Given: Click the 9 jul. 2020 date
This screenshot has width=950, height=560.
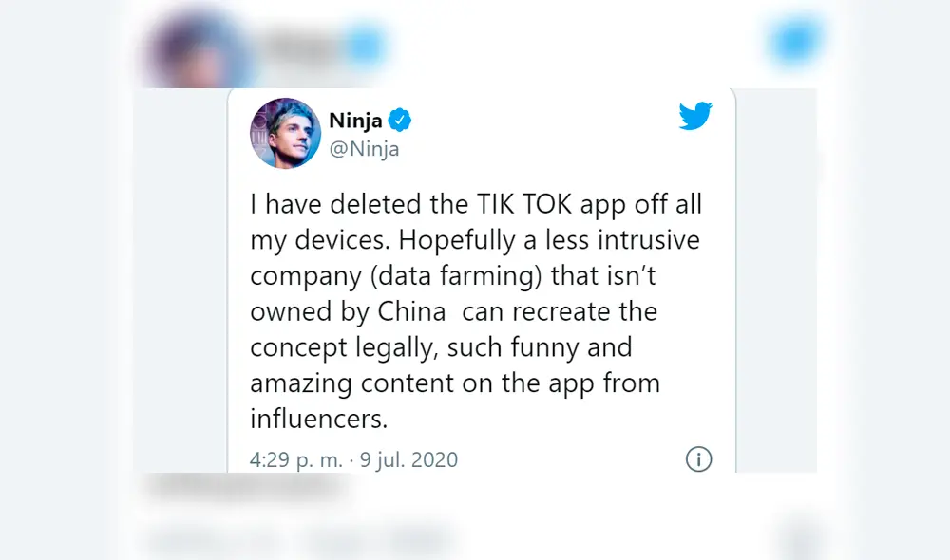Looking at the screenshot, I should tap(408, 460).
